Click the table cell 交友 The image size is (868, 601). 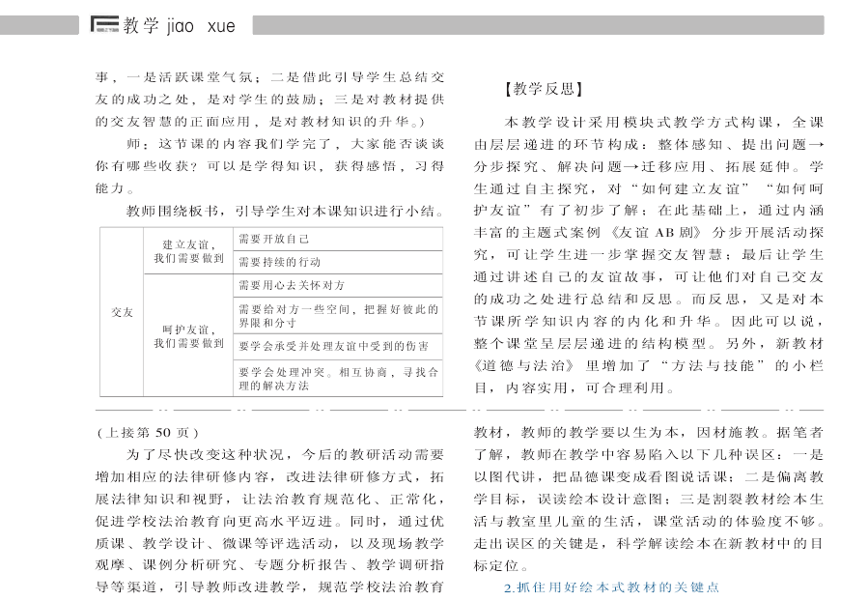tap(122, 312)
